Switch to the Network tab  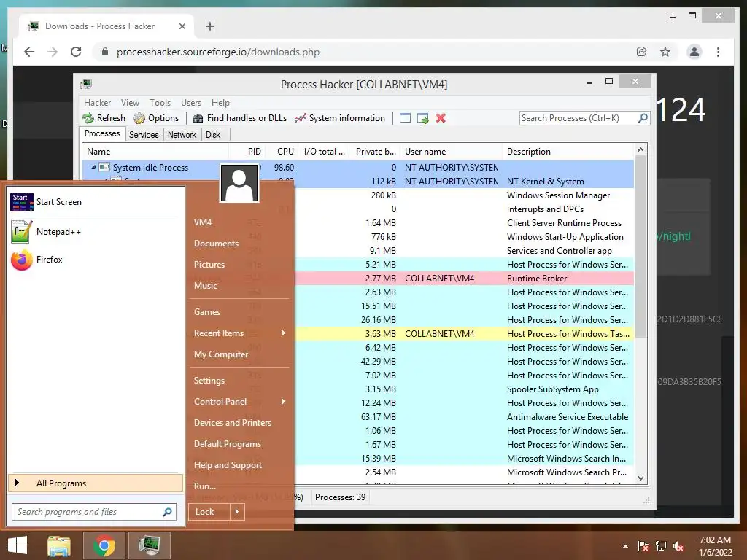tap(182, 135)
